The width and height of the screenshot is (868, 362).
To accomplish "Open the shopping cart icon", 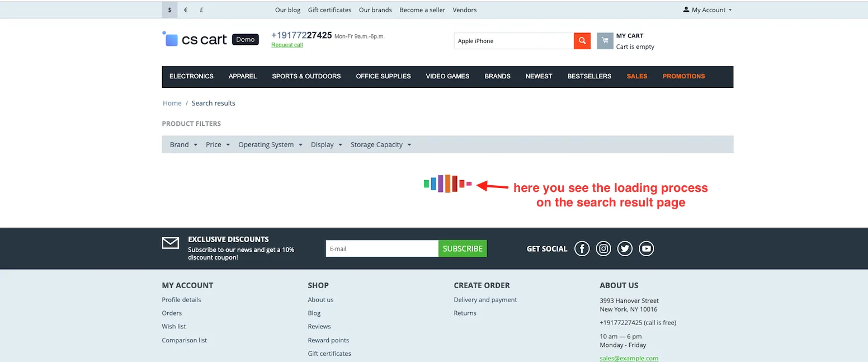I will (605, 41).
